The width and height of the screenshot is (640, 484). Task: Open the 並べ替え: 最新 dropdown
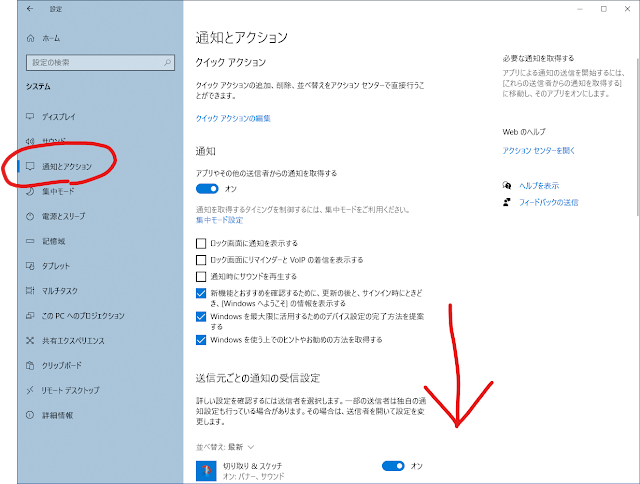pos(225,447)
